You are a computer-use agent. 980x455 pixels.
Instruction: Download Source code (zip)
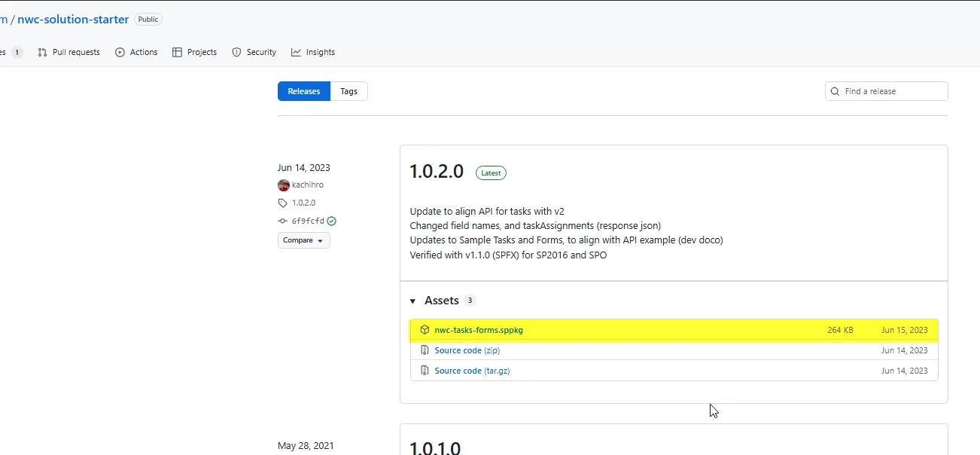tap(467, 350)
